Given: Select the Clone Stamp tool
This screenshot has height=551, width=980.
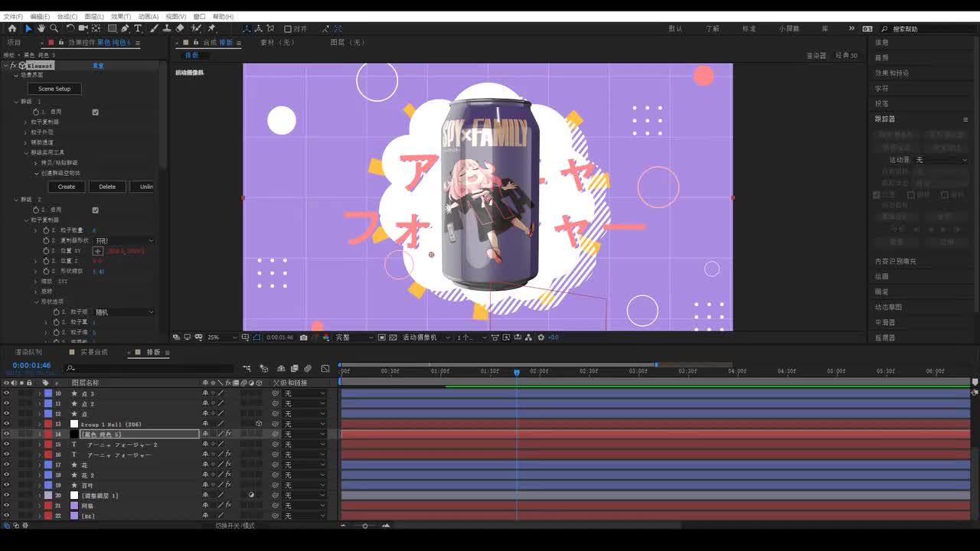Looking at the screenshot, I should click(x=166, y=28).
